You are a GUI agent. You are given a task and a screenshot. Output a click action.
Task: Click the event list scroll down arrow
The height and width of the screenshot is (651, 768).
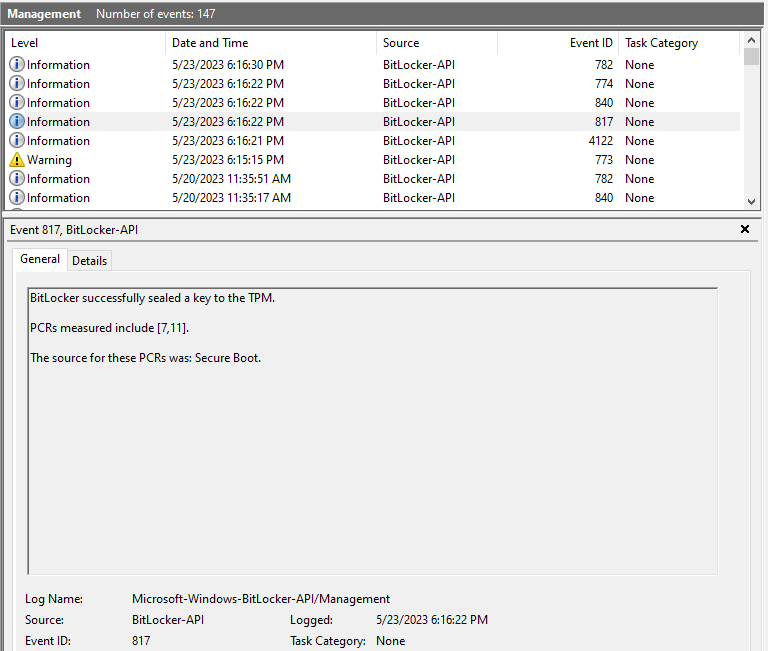(751, 201)
